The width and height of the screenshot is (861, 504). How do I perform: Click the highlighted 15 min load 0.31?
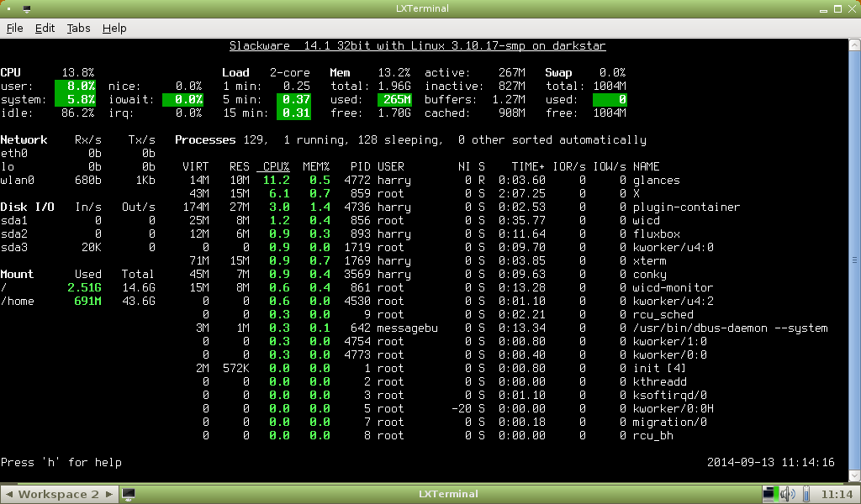click(293, 113)
